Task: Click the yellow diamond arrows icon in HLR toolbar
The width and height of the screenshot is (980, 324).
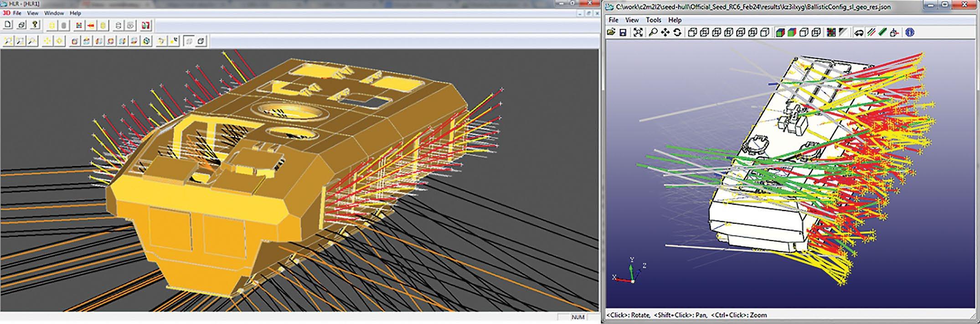Action: pyautogui.click(x=59, y=42)
